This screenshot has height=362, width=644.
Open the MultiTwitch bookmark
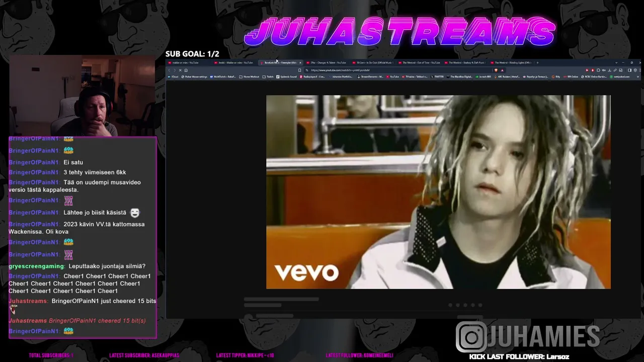(x=223, y=77)
